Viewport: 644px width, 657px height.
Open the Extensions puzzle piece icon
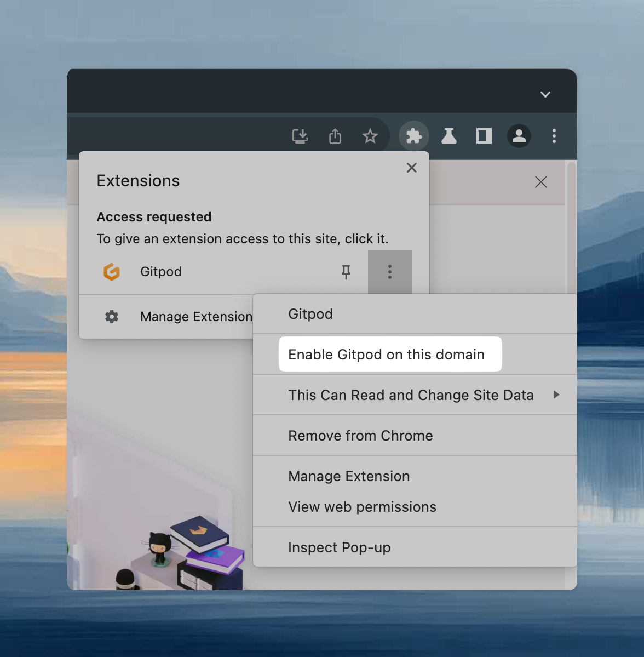click(413, 136)
